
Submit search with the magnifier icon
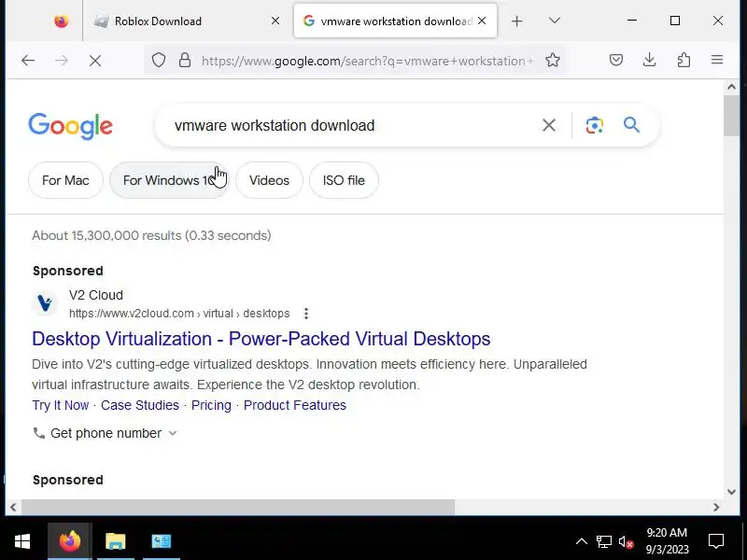(x=632, y=125)
